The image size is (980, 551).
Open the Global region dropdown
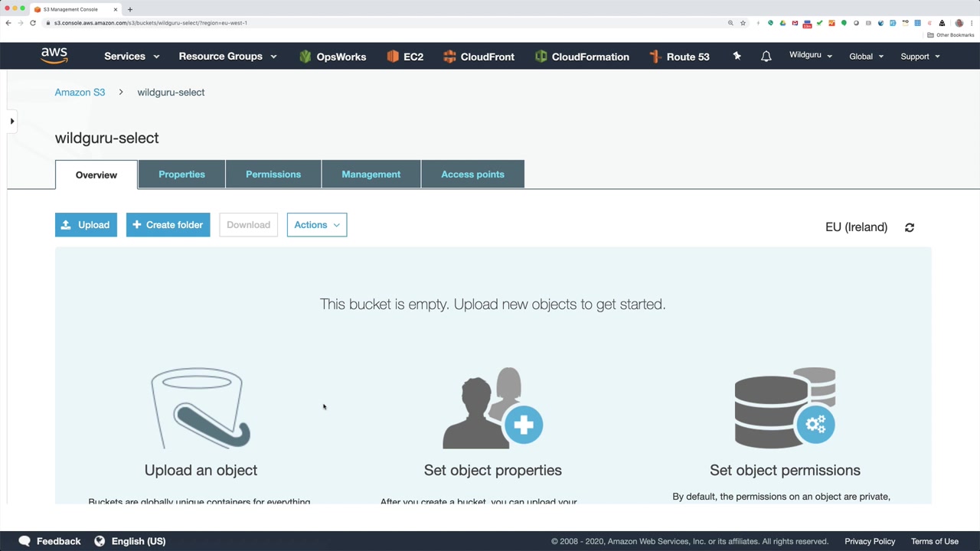tap(867, 57)
